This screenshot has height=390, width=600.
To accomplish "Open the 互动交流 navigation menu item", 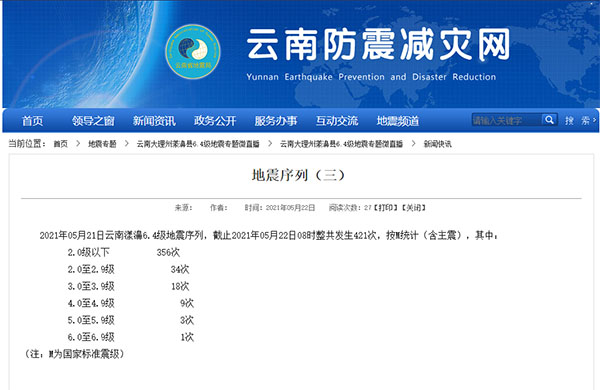I will point(337,121).
